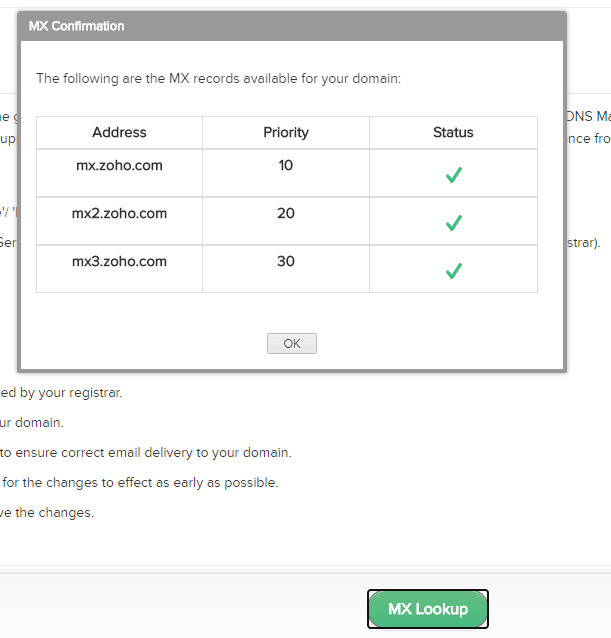Click the priority value 30

[286, 261]
